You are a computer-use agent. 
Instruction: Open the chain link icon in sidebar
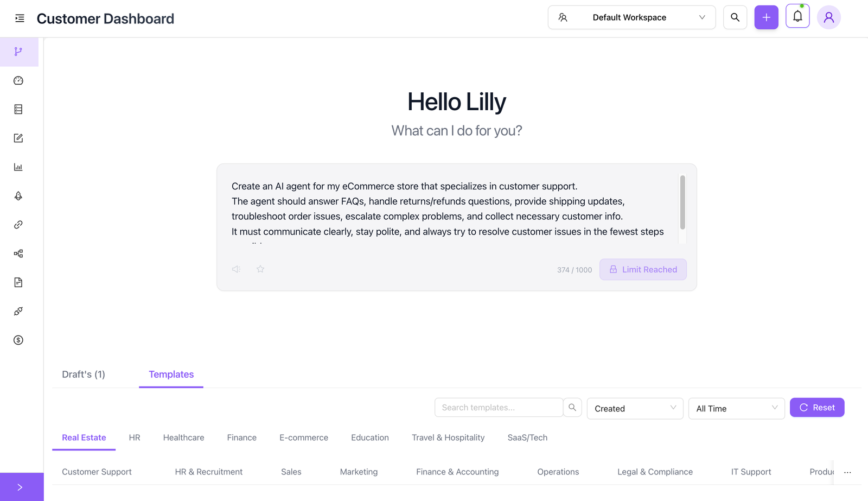pyautogui.click(x=18, y=225)
